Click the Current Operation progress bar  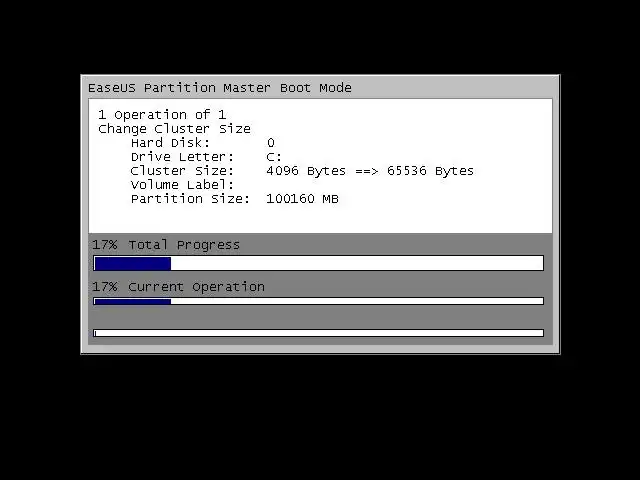[318, 301]
